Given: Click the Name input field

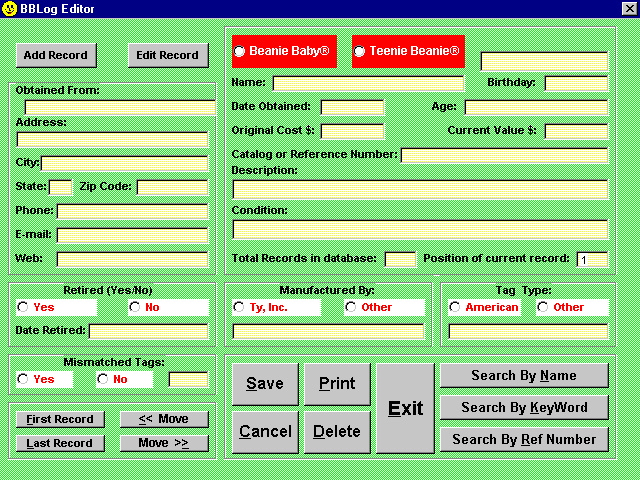Looking at the screenshot, I should (x=368, y=83).
